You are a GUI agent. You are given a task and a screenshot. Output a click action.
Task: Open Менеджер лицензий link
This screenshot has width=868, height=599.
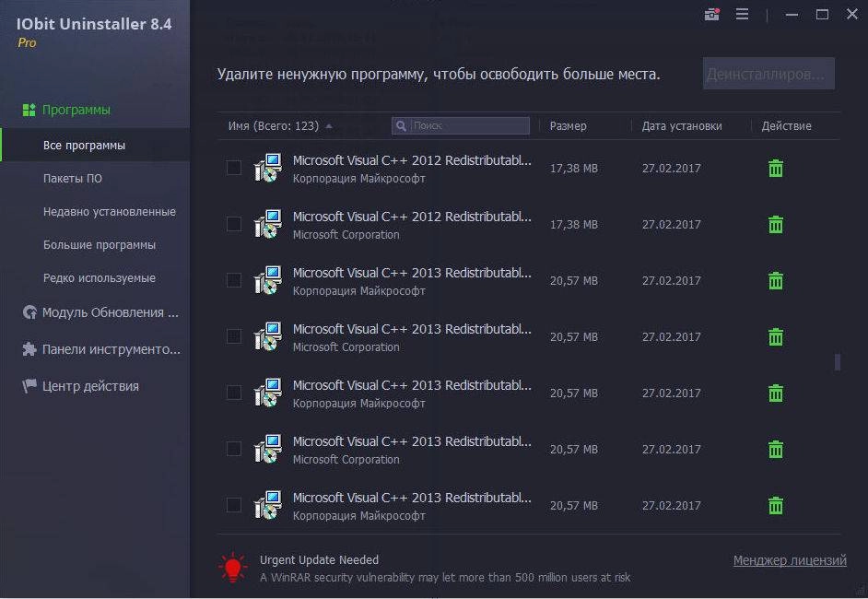coord(790,560)
